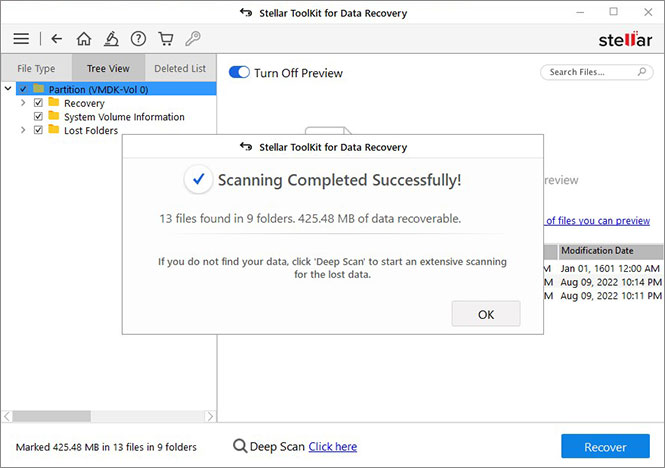
Task: Uncheck the Recovery folder checkbox
Action: tap(38, 103)
